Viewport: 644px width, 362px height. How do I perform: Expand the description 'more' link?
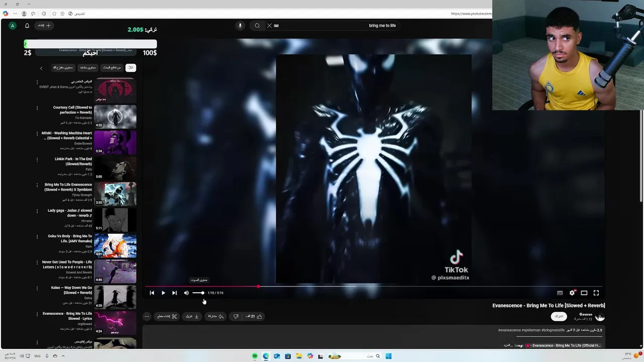tap(507, 345)
